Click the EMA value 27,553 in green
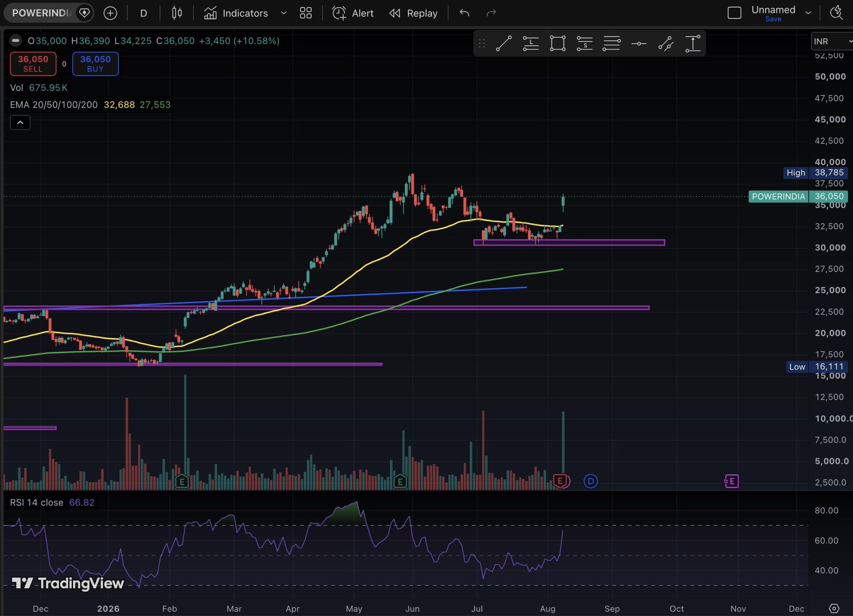This screenshot has height=616, width=853. point(155,104)
